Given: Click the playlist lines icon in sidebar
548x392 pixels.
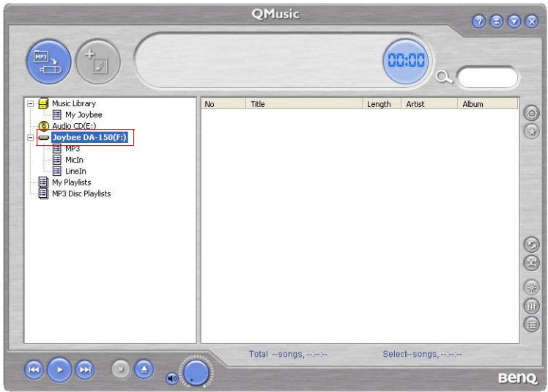Looking at the screenshot, I should pos(531,325).
